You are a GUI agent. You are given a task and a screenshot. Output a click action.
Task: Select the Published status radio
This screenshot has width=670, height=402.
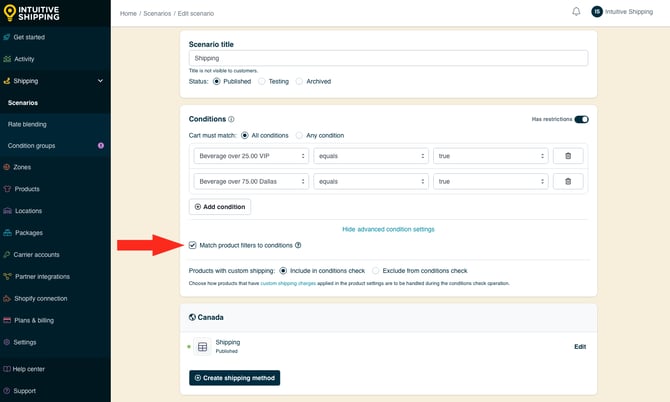217,81
